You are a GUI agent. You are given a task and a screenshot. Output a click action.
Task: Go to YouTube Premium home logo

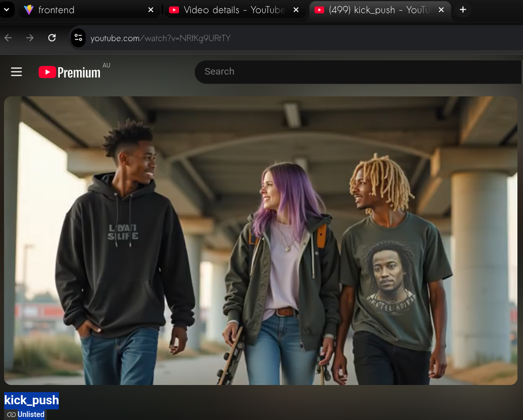click(x=69, y=72)
